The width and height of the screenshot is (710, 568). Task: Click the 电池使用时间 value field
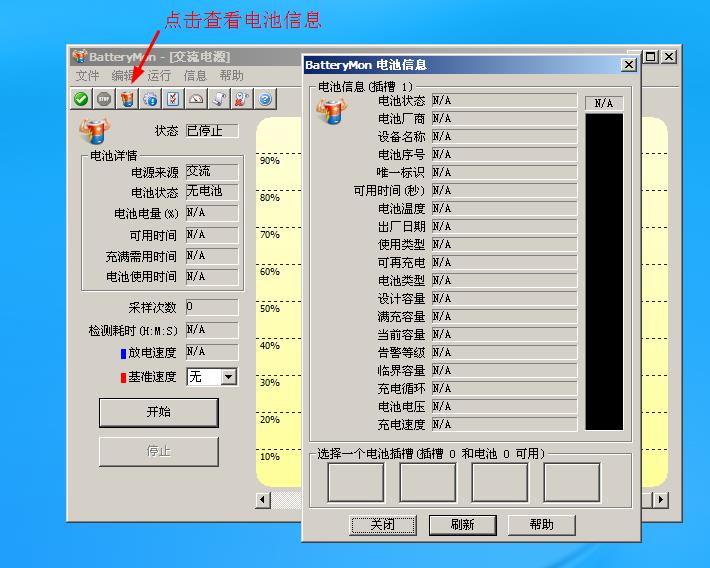212,277
